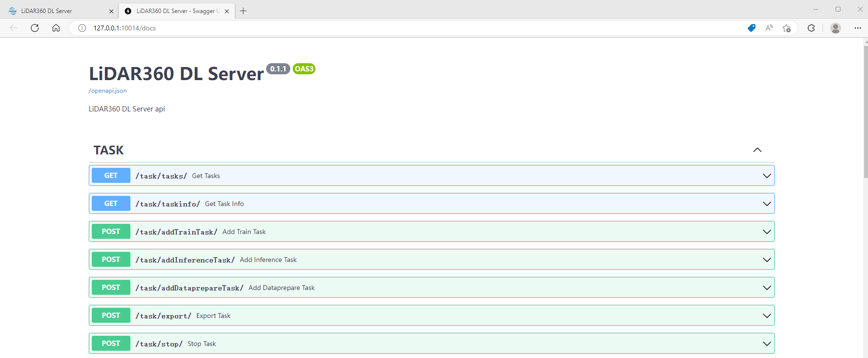This screenshot has width=868, height=358.
Task: Click the POST badge for Export Task
Action: (111, 316)
